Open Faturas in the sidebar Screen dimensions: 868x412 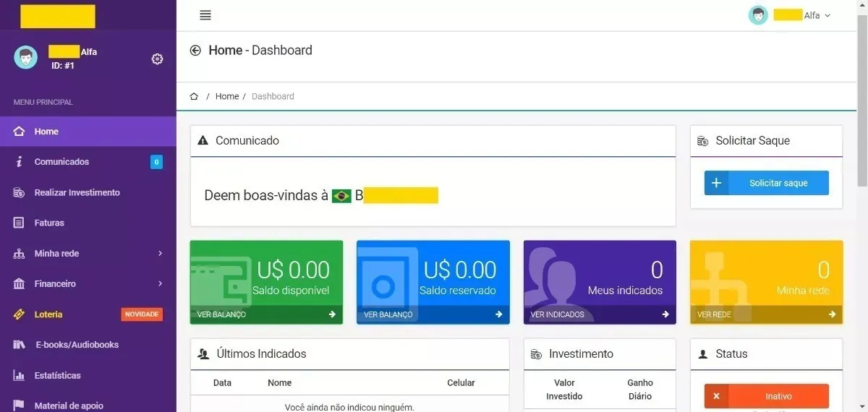pos(88,223)
